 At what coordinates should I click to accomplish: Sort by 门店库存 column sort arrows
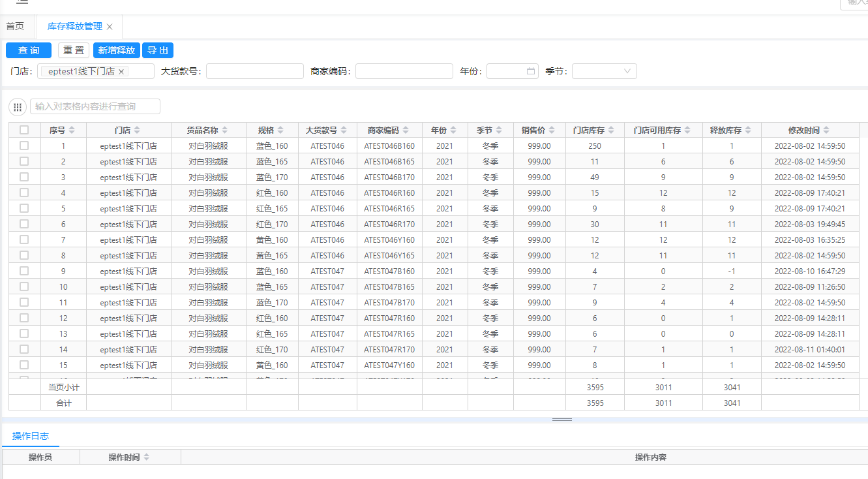(611, 130)
